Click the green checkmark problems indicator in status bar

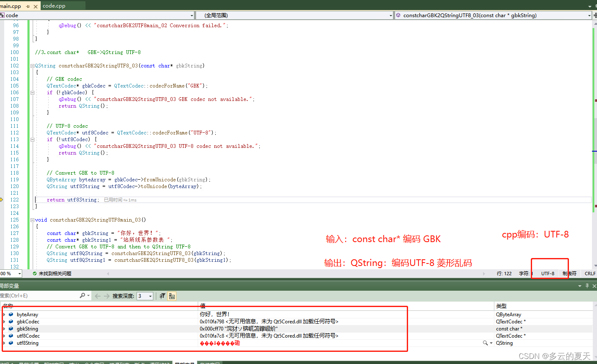point(34,274)
